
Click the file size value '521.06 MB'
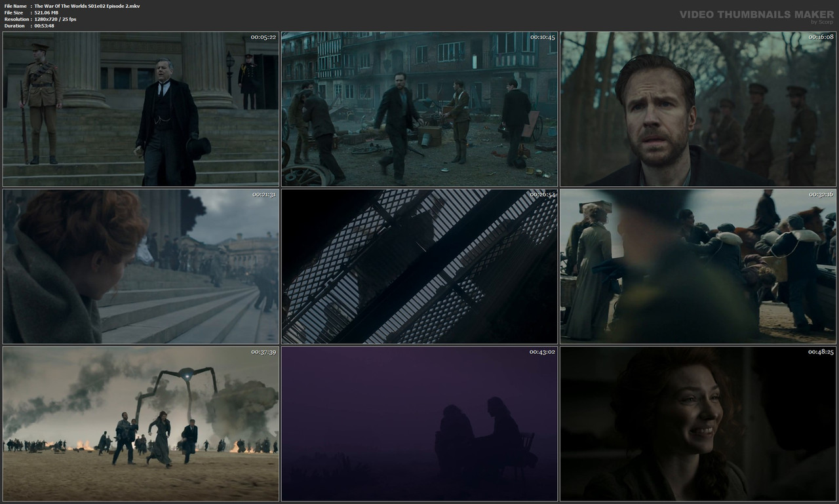click(47, 12)
